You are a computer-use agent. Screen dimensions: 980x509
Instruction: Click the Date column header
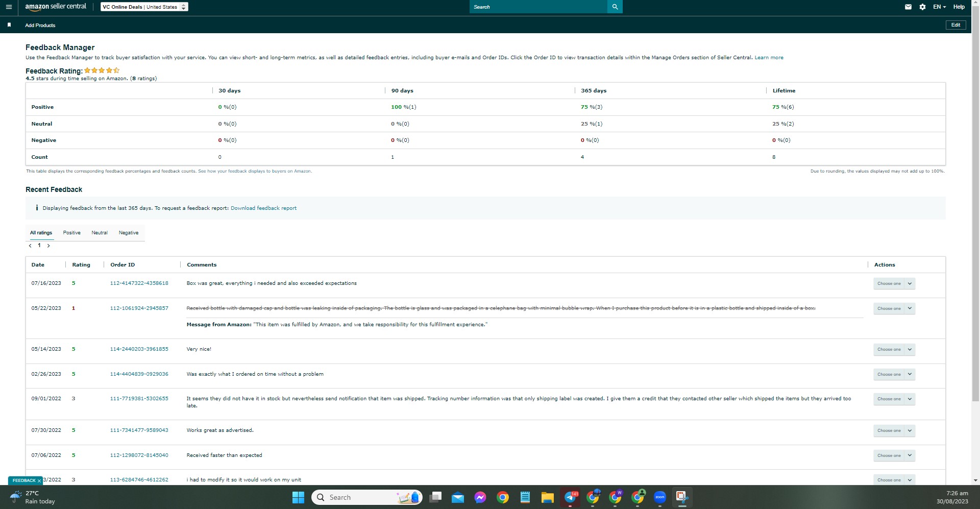pyautogui.click(x=38, y=265)
